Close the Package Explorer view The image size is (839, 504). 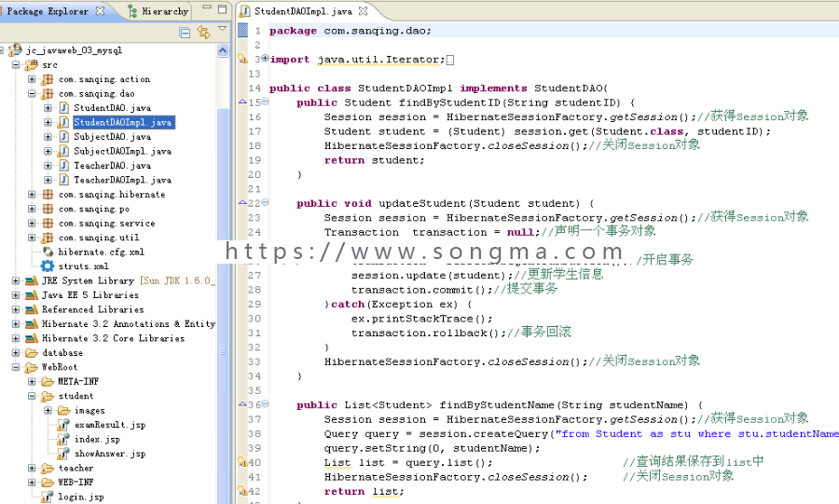(x=100, y=10)
